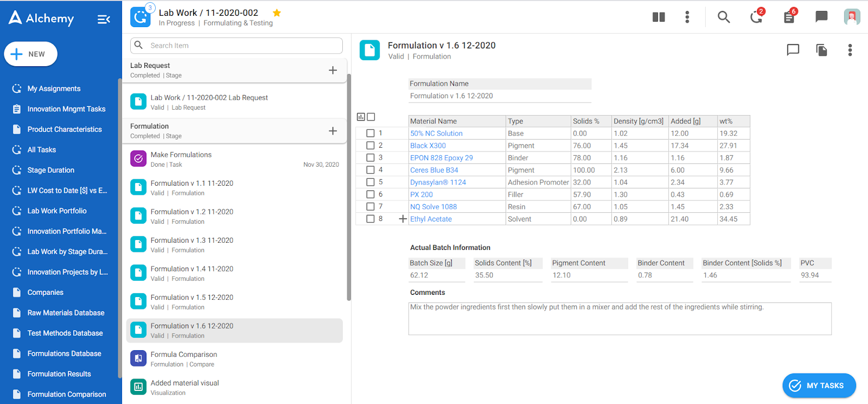Image resolution: width=868 pixels, height=404 pixels.
Task: Click the Added material visual chart icon
Action: point(138,387)
